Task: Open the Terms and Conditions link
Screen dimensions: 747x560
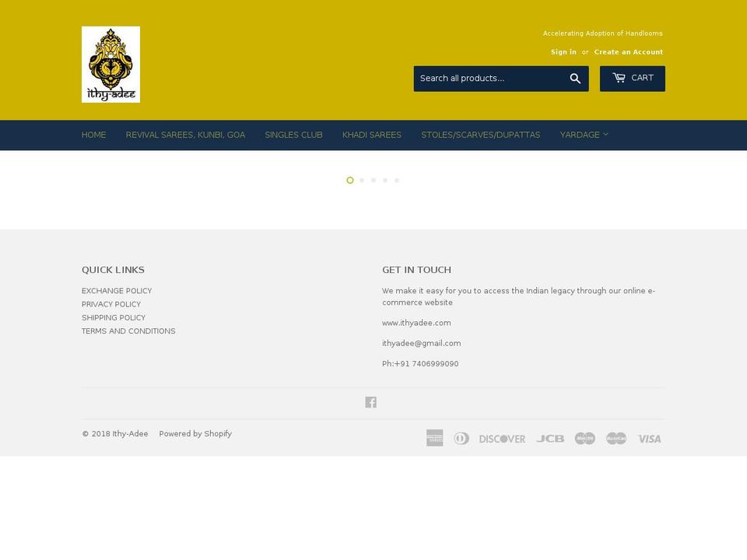Action: pos(128,331)
